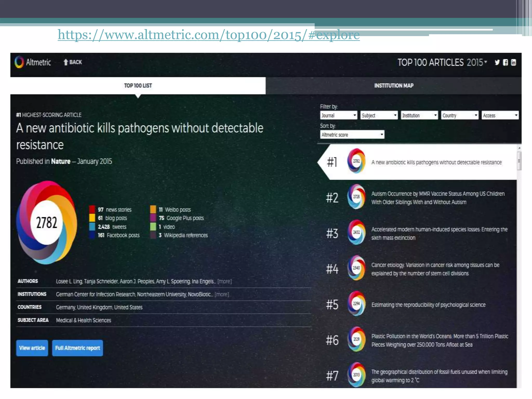
Task: Open the Subject filter dropdown
Action: pos(379,115)
